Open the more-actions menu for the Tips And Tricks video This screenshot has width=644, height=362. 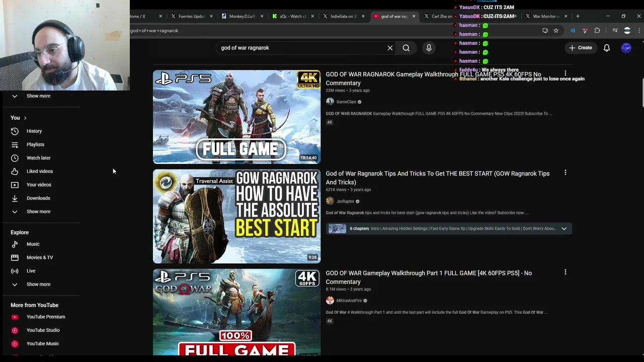coord(565,173)
